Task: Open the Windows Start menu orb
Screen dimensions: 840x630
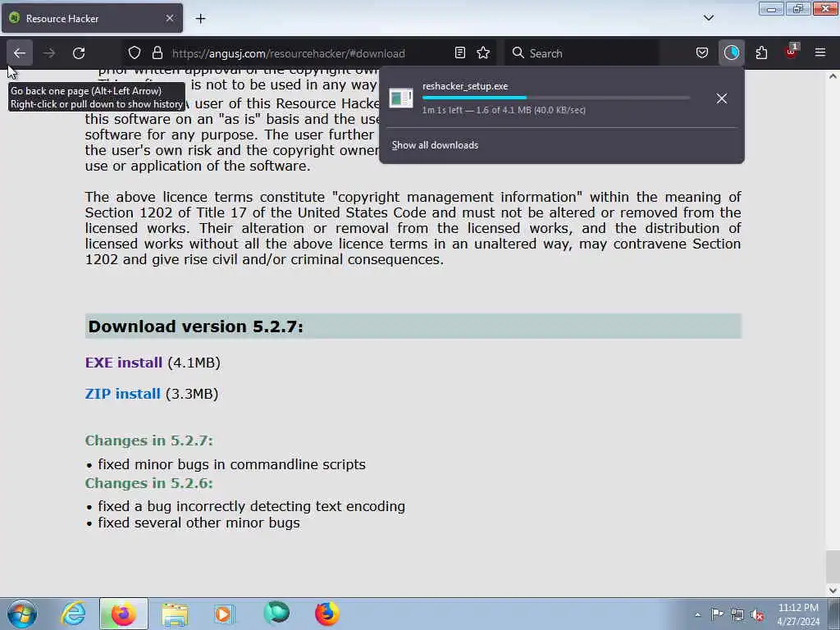Action: click(22, 614)
